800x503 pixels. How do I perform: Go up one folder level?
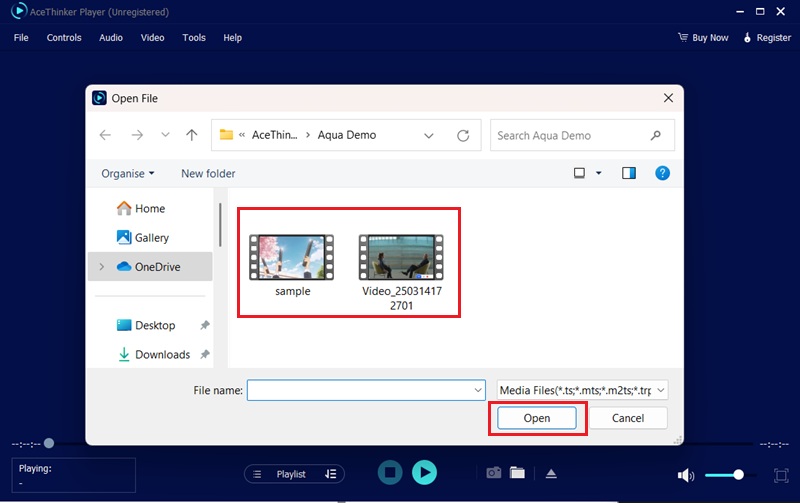tap(192, 135)
